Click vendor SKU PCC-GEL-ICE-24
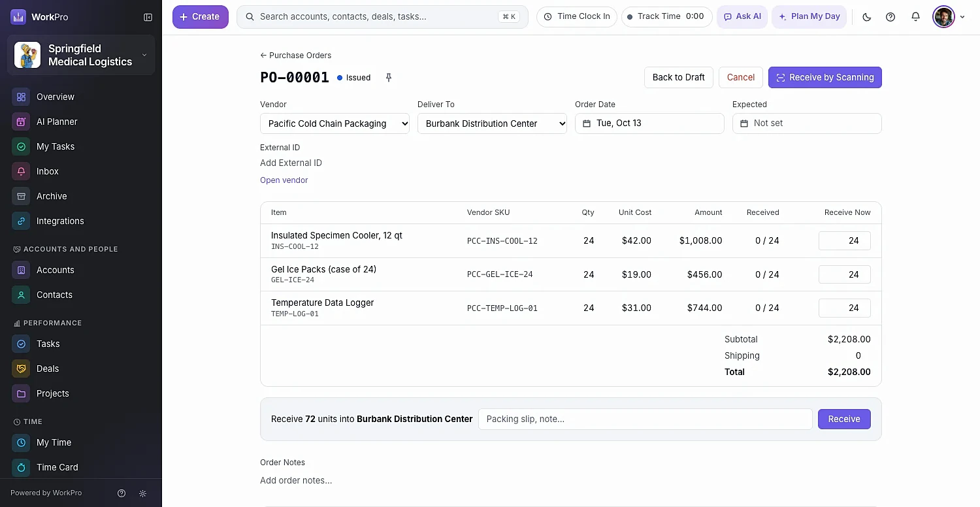This screenshot has width=980, height=507. click(x=500, y=274)
